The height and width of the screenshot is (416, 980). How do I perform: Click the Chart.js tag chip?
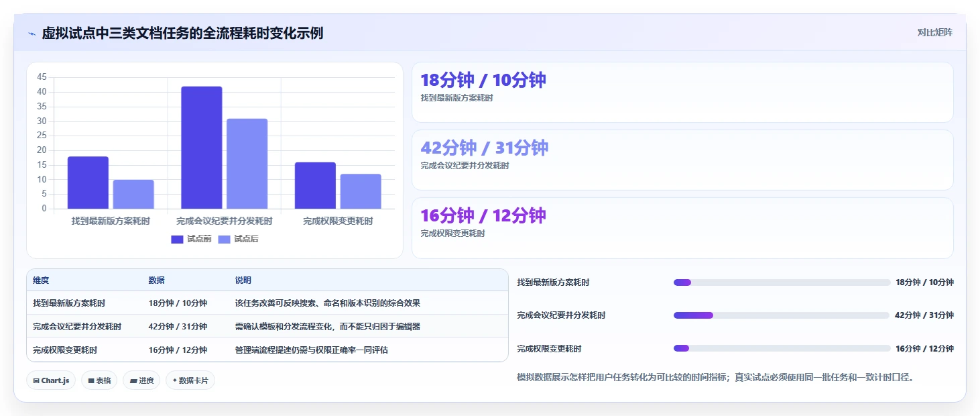[x=52, y=380]
